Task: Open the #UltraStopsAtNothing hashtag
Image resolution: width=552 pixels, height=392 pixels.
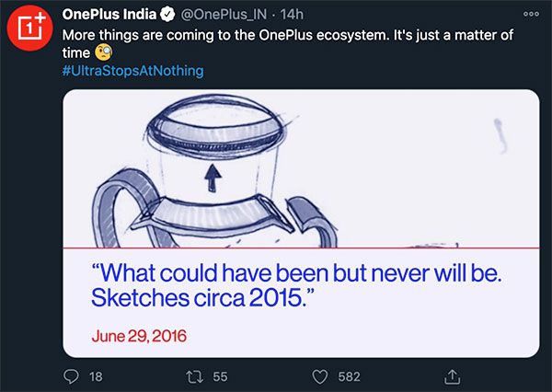Action: 132,71
